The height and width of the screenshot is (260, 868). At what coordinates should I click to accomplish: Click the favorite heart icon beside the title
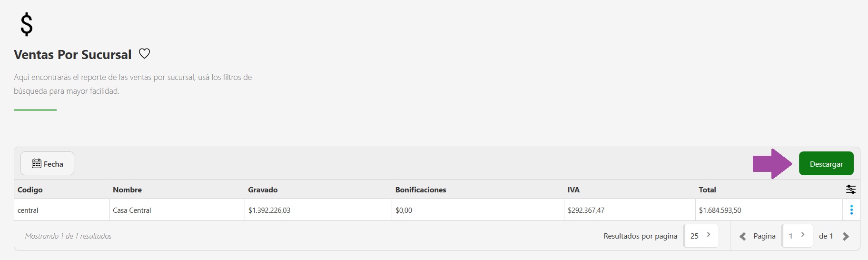[144, 54]
